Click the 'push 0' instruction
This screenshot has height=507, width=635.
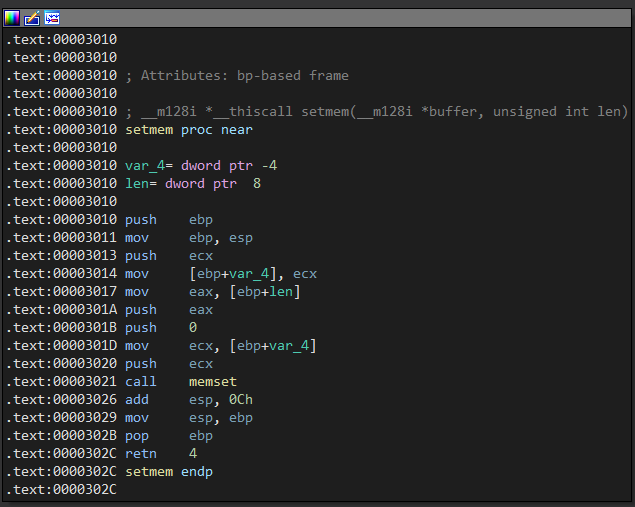(161, 328)
